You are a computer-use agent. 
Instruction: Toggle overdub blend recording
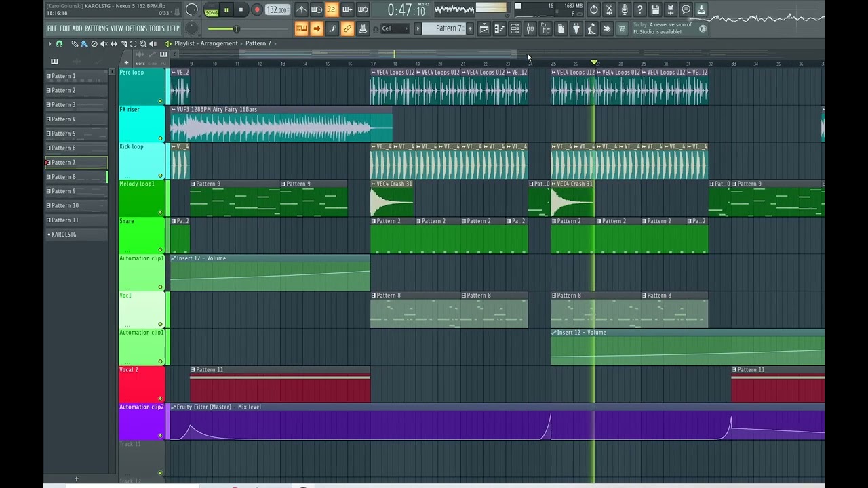click(347, 9)
